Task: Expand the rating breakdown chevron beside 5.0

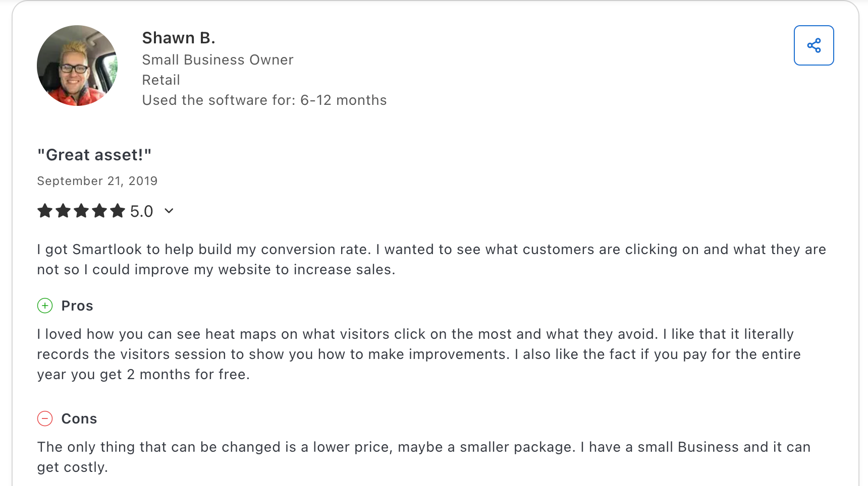Action: click(169, 211)
